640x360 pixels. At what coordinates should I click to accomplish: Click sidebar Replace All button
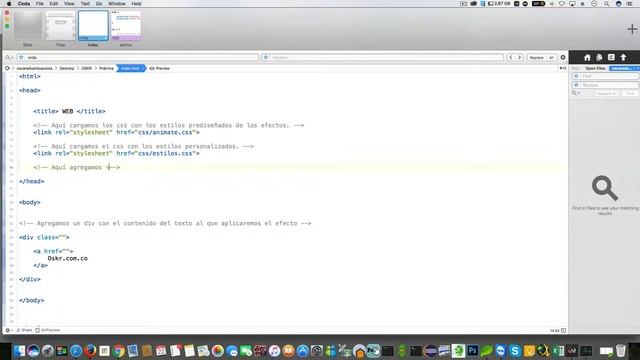(607, 93)
